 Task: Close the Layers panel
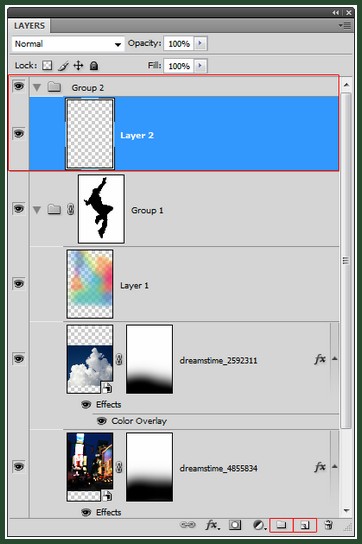[x=349, y=13]
